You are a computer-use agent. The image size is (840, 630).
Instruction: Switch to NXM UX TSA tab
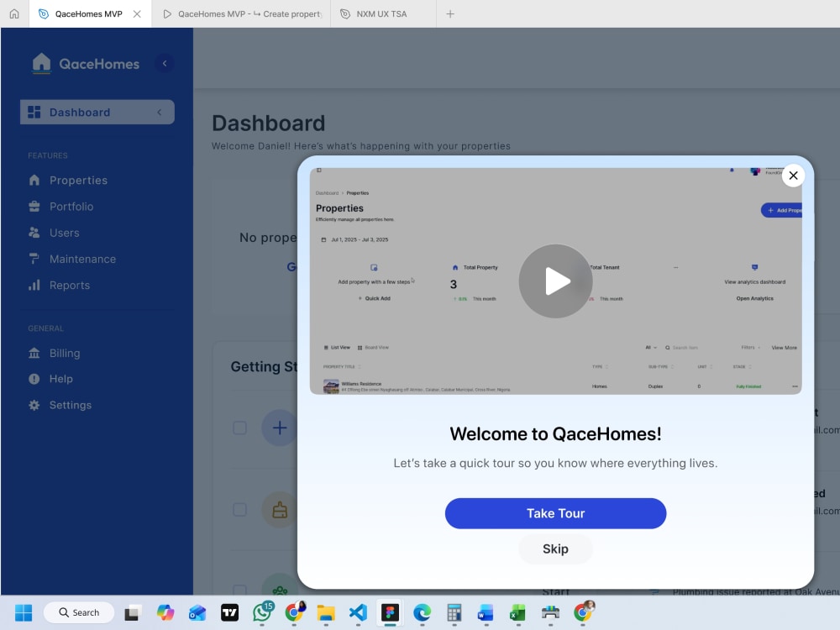(x=384, y=14)
